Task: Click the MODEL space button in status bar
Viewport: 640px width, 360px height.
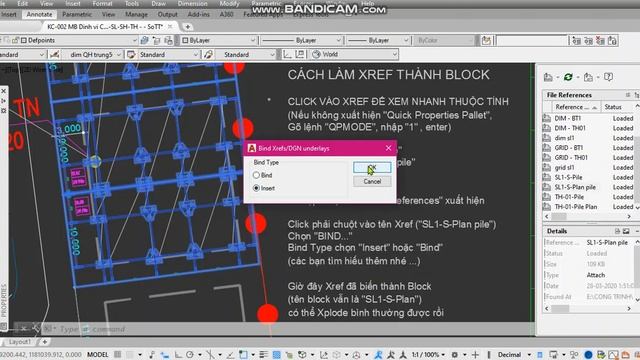Action: pos(98,355)
